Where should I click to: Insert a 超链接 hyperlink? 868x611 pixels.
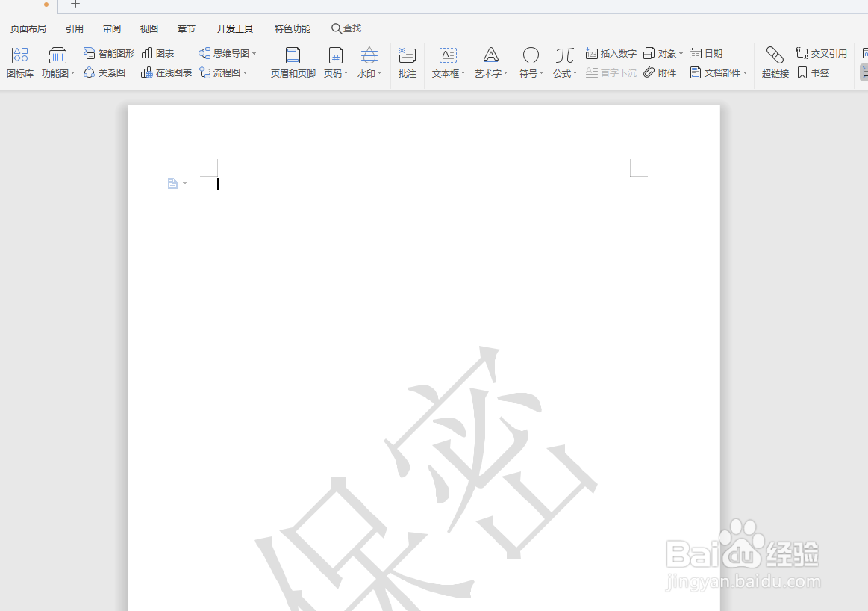775,62
